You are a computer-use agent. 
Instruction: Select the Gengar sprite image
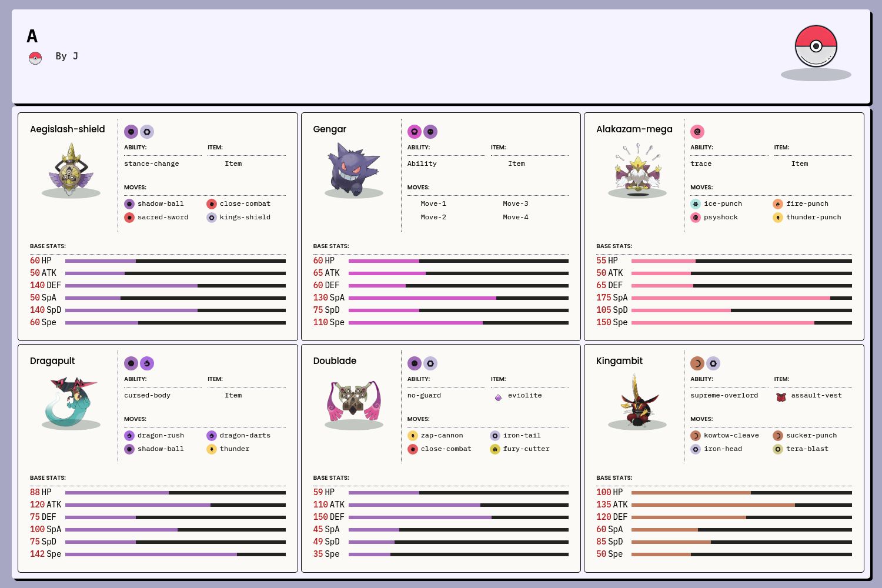click(x=353, y=170)
